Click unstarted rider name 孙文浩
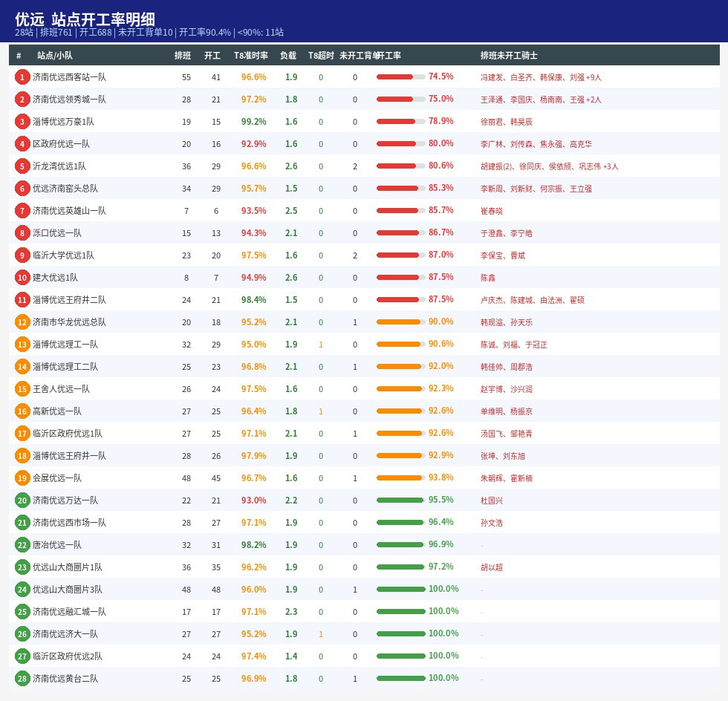Viewport: 728px width, 701px height. pyautogui.click(x=491, y=524)
